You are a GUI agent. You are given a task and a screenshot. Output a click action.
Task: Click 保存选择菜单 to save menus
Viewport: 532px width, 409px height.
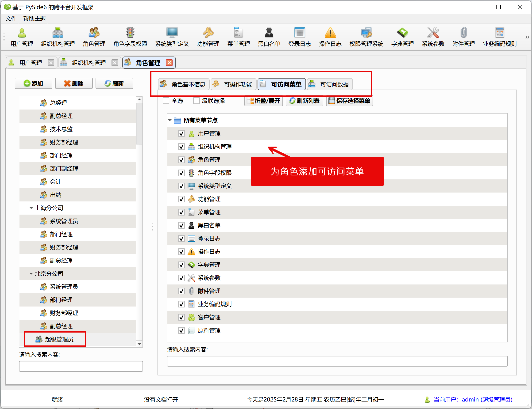pyautogui.click(x=350, y=101)
